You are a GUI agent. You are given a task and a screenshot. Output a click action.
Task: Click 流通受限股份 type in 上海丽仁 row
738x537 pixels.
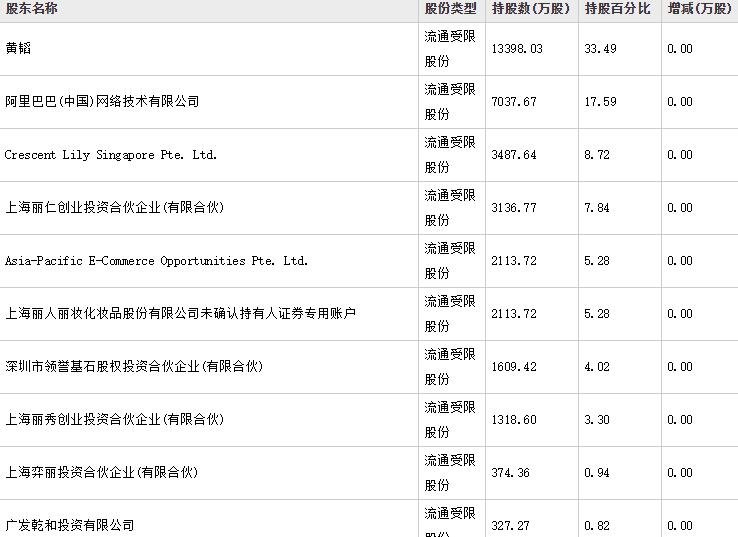coord(450,208)
